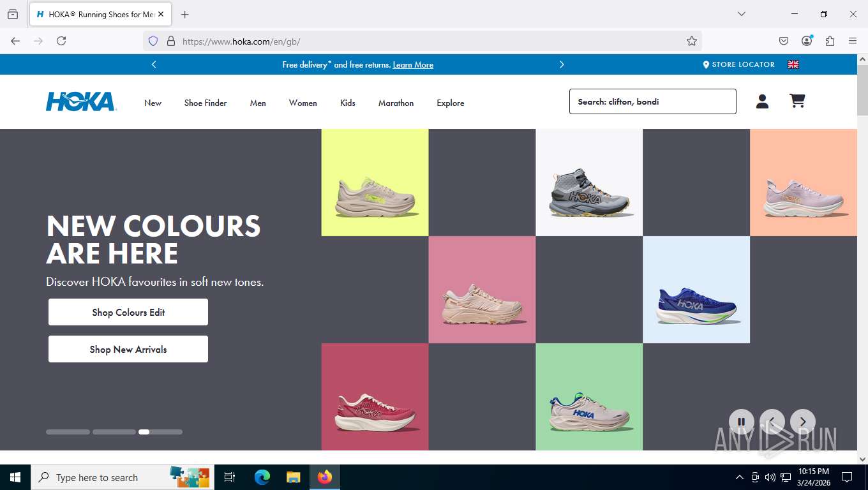Select the last carousel slide indicator
Viewport: 868px width, 490px height.
161,432
